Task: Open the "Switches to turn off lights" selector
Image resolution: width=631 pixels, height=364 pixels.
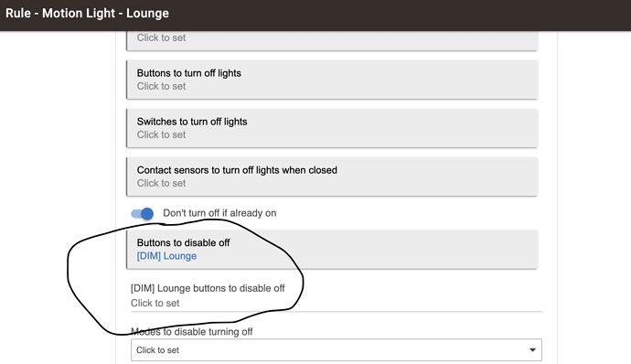Action: click(x=332, y=128)
